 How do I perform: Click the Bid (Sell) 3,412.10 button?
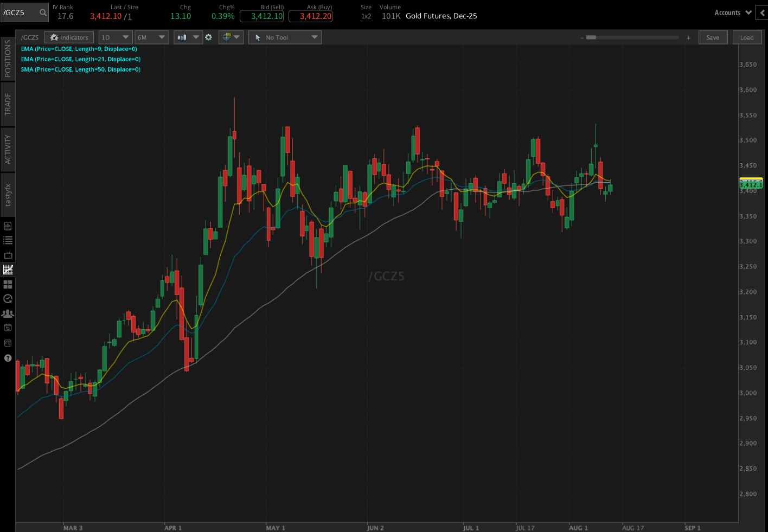point(261,16)
